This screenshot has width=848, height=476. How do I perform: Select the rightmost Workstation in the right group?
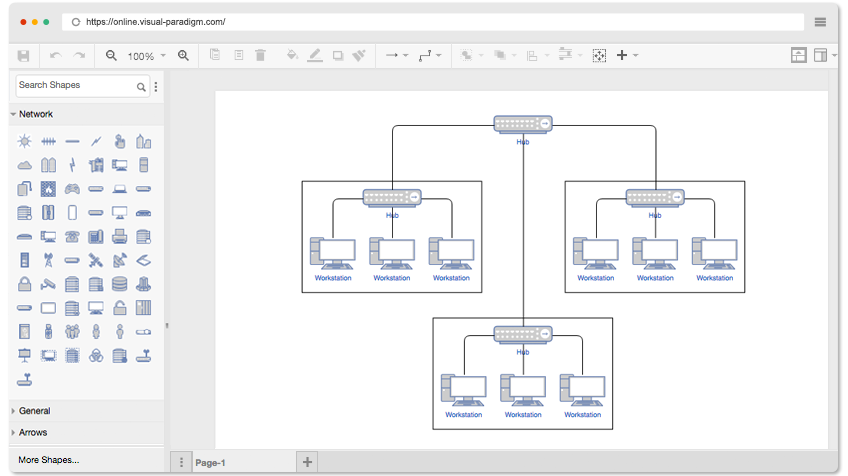pos(714,254)
